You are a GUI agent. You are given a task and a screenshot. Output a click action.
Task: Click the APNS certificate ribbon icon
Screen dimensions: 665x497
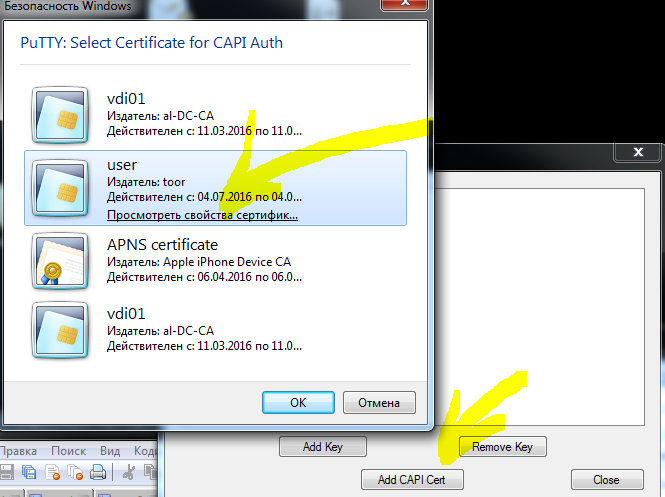pyautogui.click(x=60, y=261)
